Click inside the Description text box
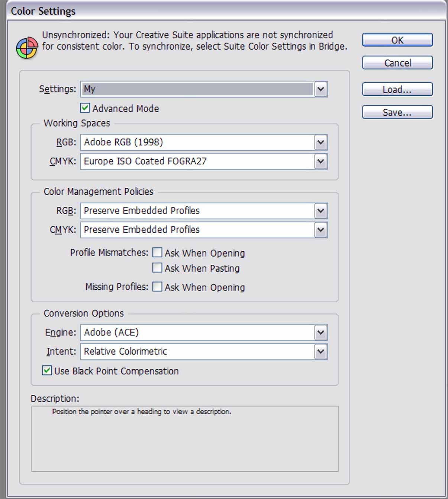 185,439
